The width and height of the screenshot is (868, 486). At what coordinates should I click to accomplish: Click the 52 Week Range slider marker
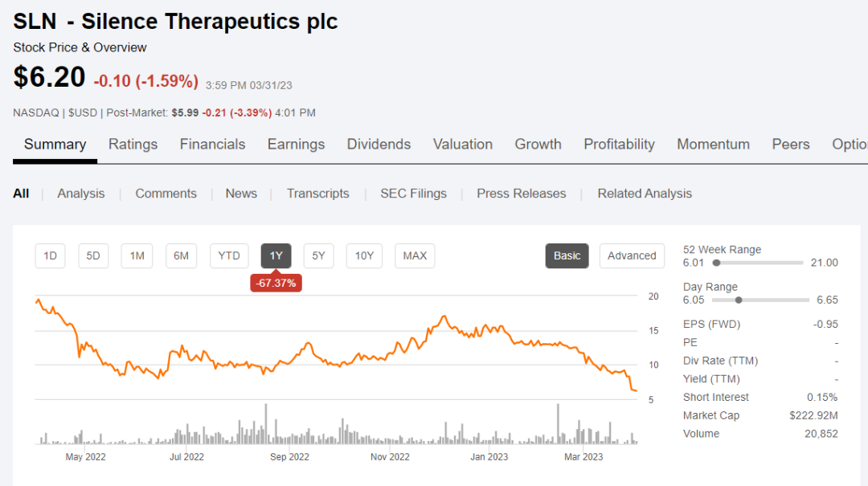(x=716, y=263)
